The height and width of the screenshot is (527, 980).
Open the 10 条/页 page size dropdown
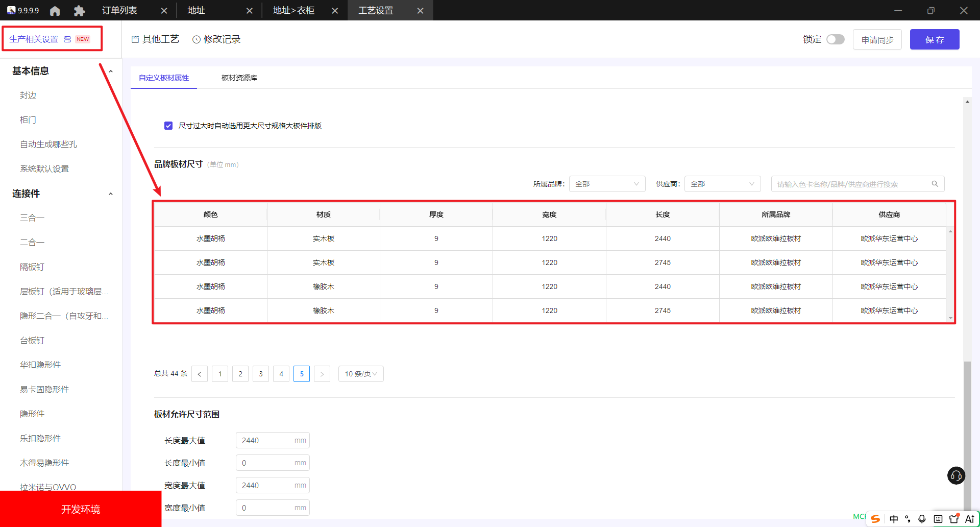pyautogui.click(x=361, y=374)
